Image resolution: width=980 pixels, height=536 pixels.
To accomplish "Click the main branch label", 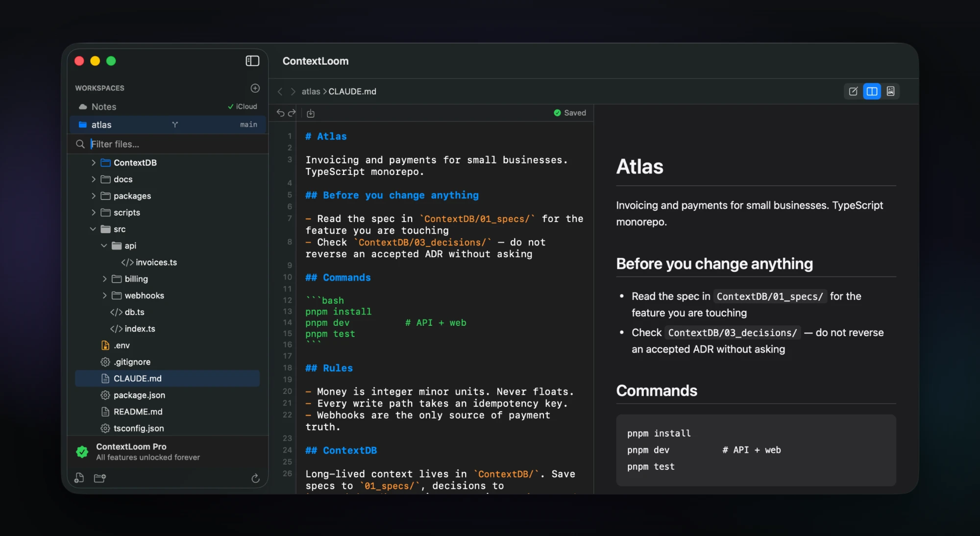I will point(248,125).
